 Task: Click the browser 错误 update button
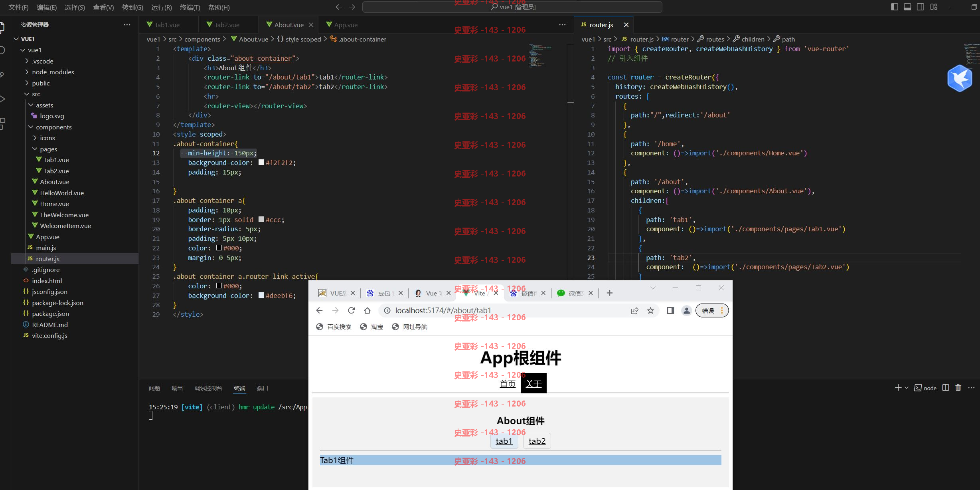712,311
